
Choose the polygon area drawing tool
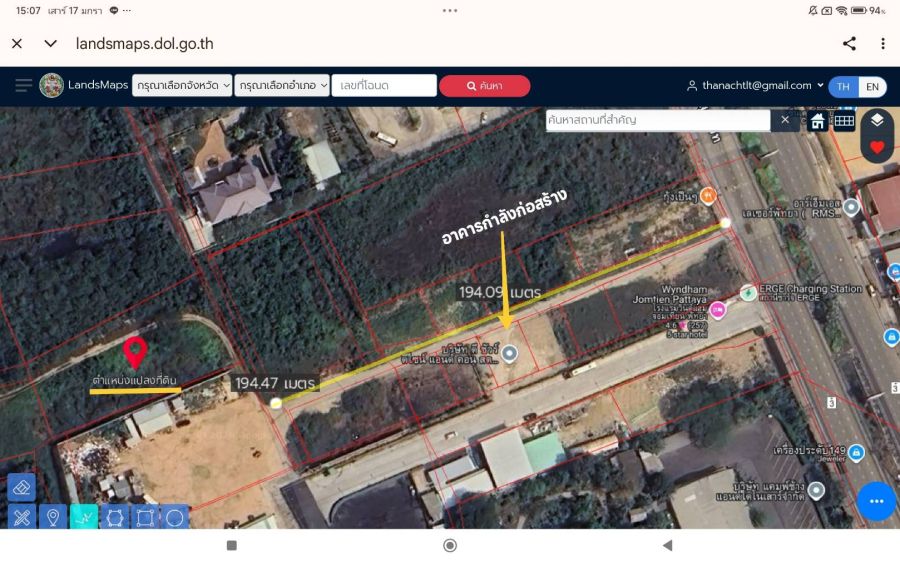click(x=114, y=517)
